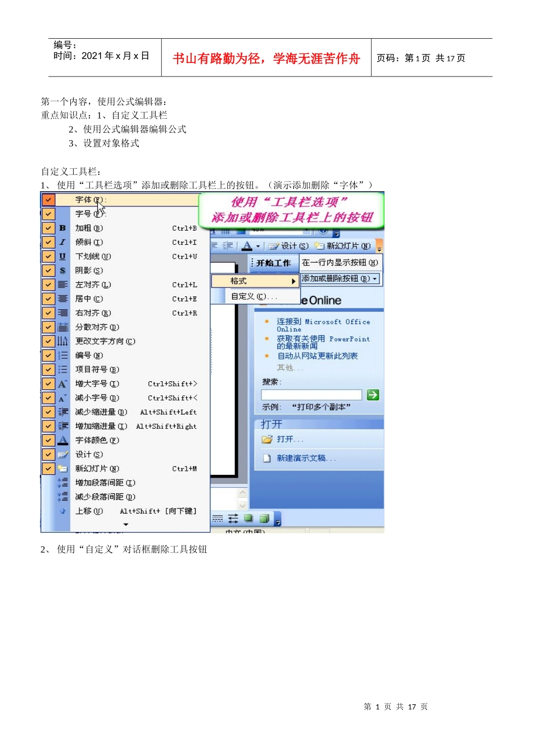The image size is (534, 756).
Task: Click the 新建演示文稿... link
Action: coord(306,458)
